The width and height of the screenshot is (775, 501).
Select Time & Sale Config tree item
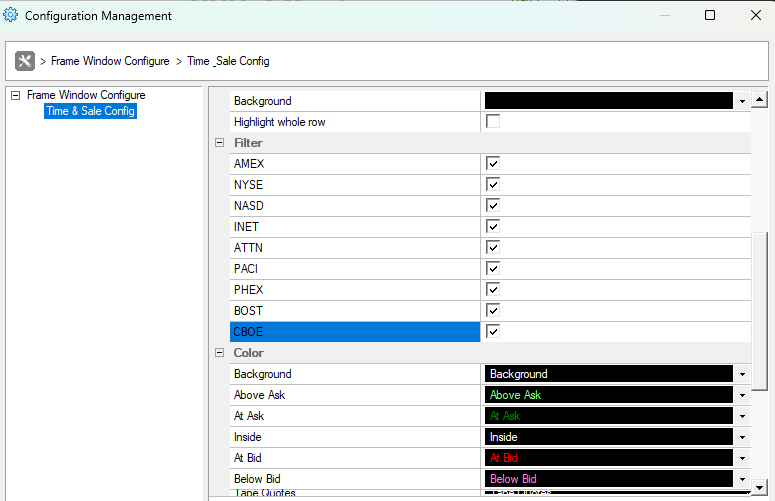[90, 111]
